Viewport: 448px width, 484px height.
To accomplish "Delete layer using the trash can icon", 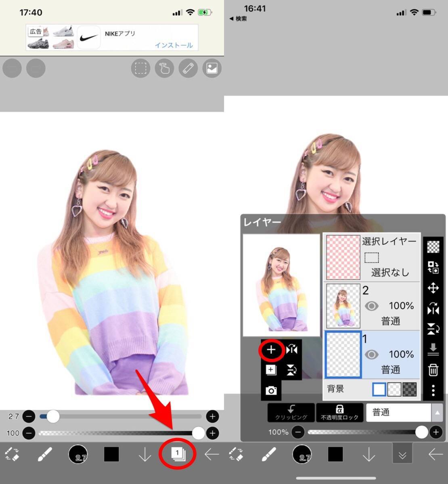I will coord(433,370).
